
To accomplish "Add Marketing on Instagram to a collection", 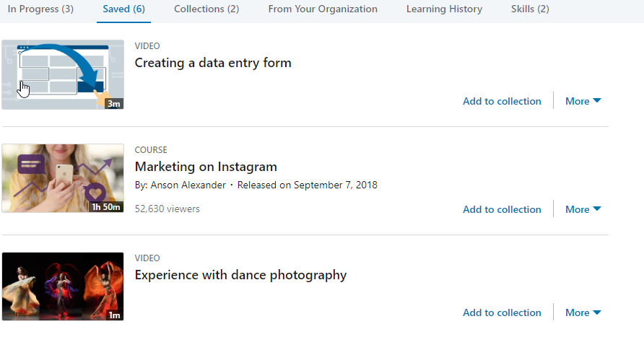I will (x=502, y=209).
